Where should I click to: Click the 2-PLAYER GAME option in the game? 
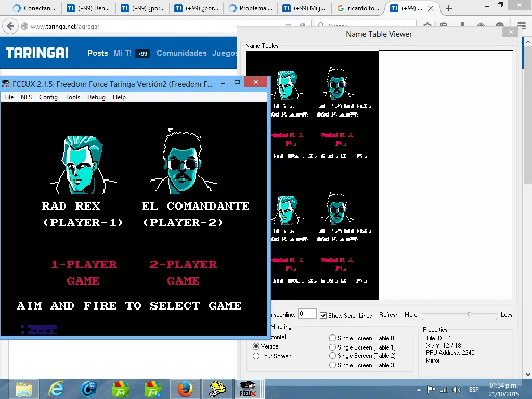pos(183,273)
